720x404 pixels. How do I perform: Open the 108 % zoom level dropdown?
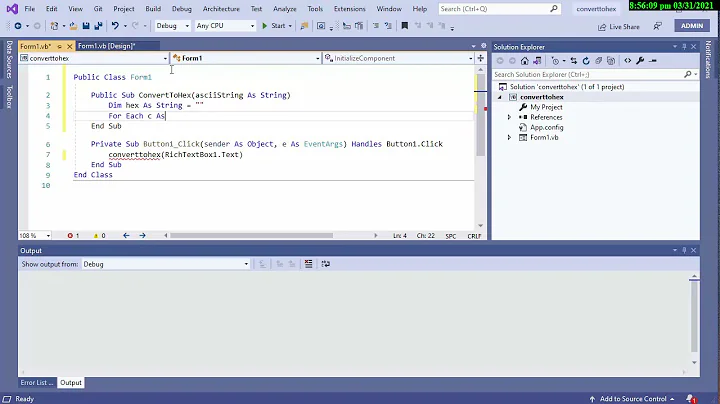pos(34,236)
